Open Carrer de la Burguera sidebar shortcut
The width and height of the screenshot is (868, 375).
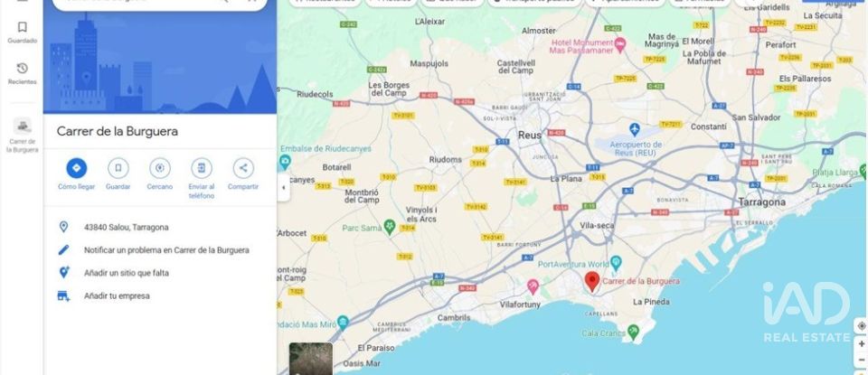click(x=22, y=136)
